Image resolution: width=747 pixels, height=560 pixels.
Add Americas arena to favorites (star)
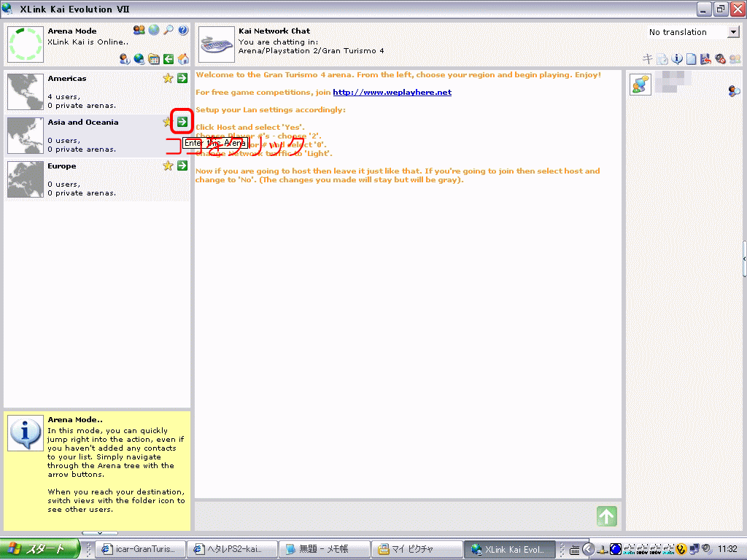pyautogui.click(x=168, y=78)
